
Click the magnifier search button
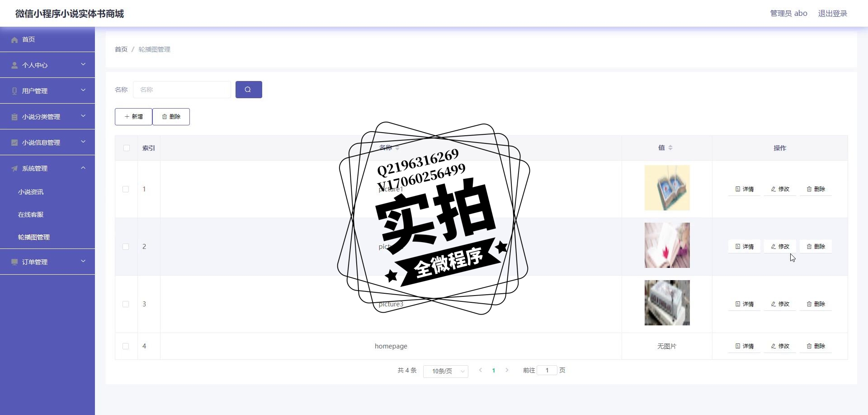(249, 90)
